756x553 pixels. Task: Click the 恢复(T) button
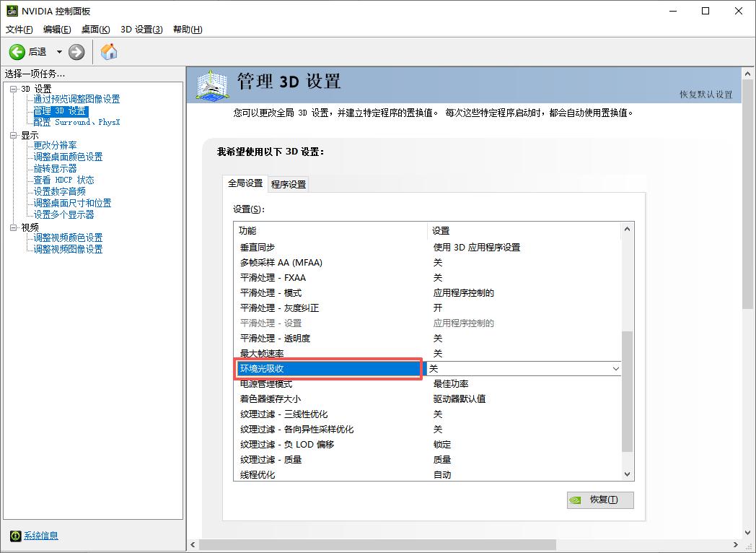[x=600, y=500]
